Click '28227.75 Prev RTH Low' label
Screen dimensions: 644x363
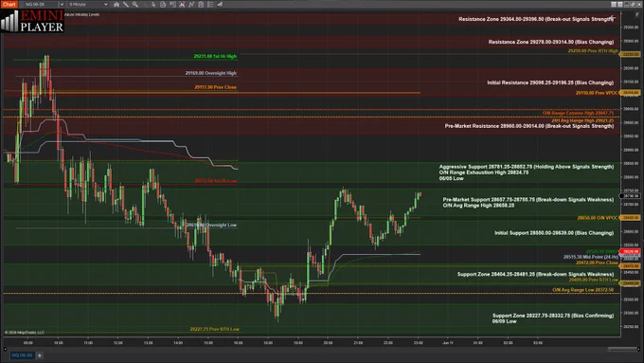click(214, 329)
